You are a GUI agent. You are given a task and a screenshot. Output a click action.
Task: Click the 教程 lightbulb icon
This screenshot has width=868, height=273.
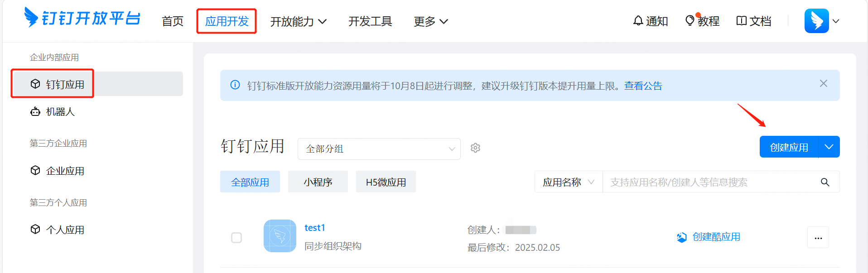690,20
